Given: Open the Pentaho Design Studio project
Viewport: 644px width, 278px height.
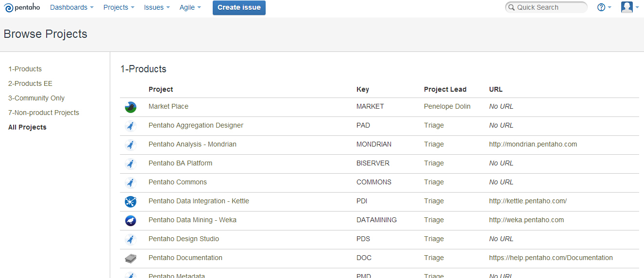Looking at the screenshot, I should click(184, 239).
